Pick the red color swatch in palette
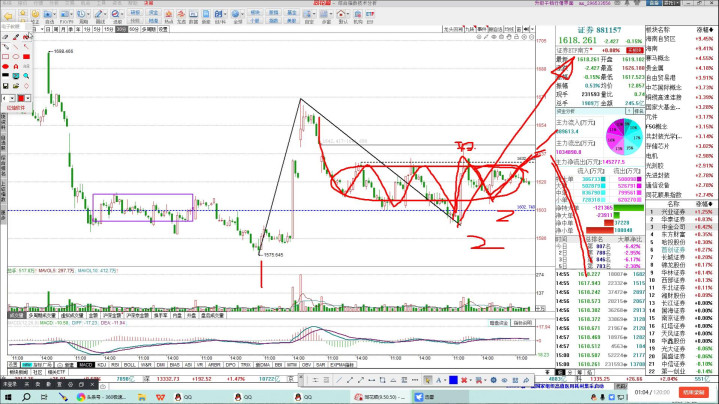The width and height of the screenshot is (719, 404). point(21,98)
